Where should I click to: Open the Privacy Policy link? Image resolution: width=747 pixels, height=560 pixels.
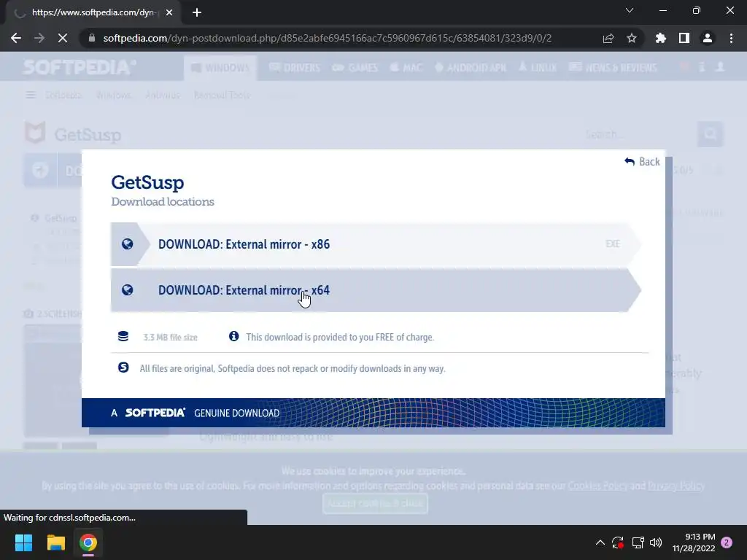pos(676,486)
